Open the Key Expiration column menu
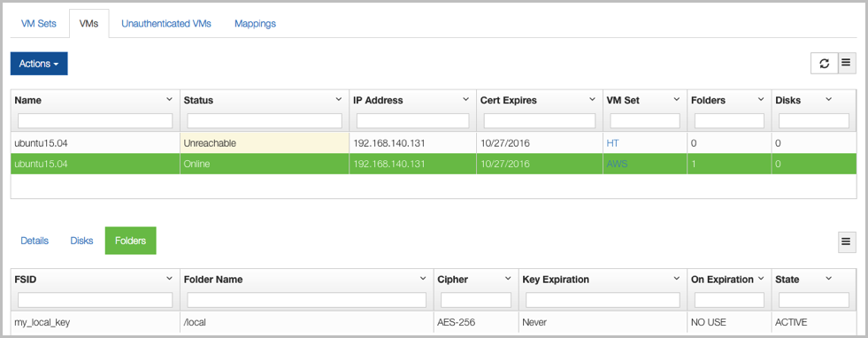The height and width of the screenshot is (338, 868). click(677, 278)
